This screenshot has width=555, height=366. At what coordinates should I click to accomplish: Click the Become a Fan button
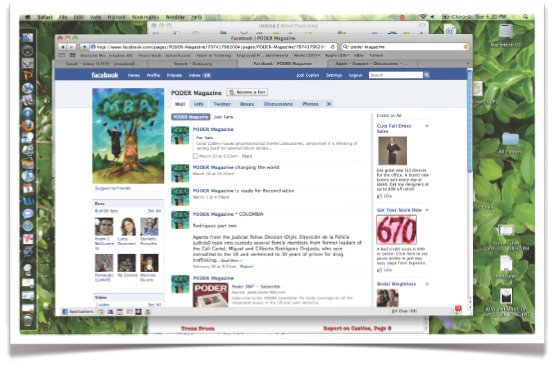pos(247,92)
